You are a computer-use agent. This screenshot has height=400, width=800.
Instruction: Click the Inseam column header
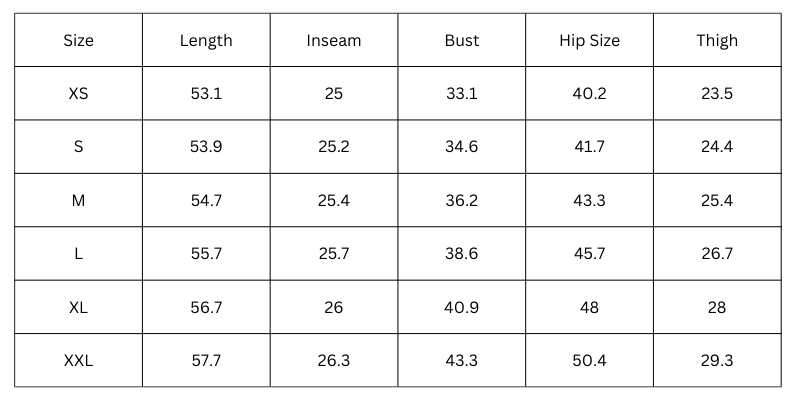tap(334, 41)
